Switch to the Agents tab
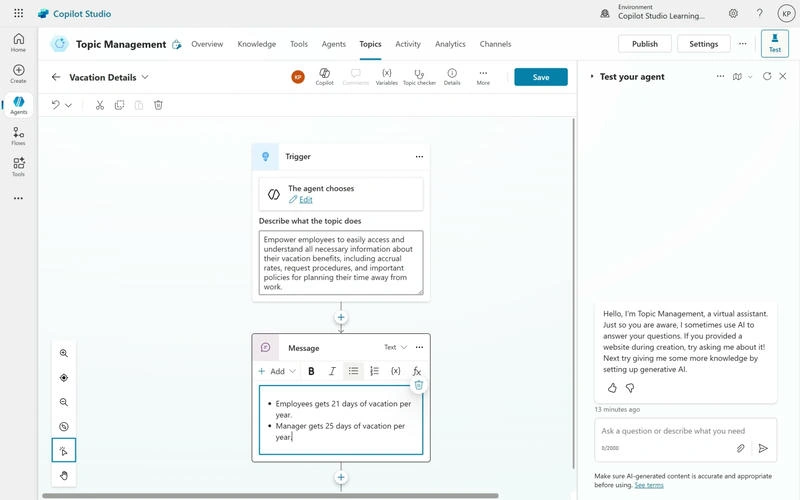The height and width of the screenshot is (500, 800). tap(334, 44)
